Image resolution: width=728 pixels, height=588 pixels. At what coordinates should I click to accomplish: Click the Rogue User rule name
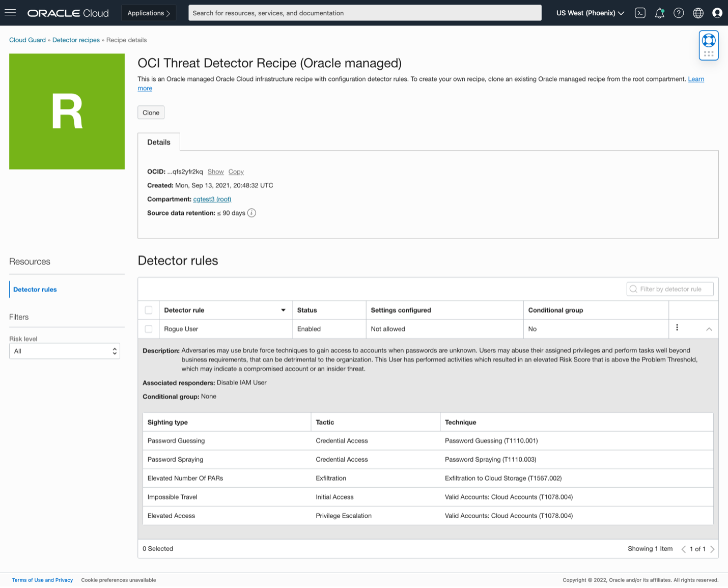click(181, 329)
